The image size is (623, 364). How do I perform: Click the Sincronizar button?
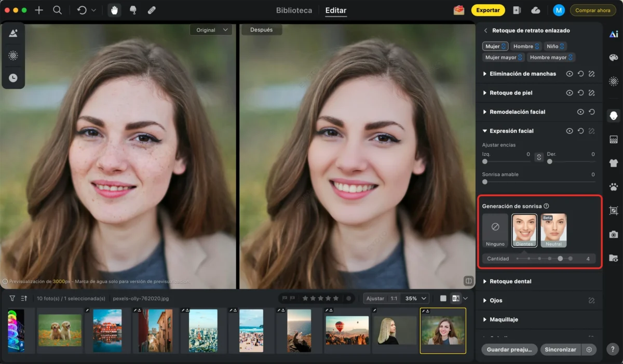pos(560,349)
